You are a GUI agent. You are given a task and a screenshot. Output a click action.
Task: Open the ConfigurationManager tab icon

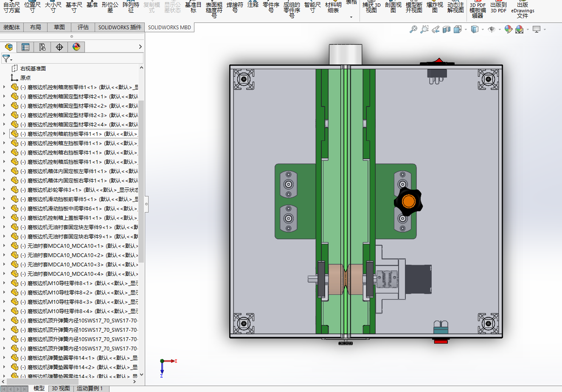(42, 47)
